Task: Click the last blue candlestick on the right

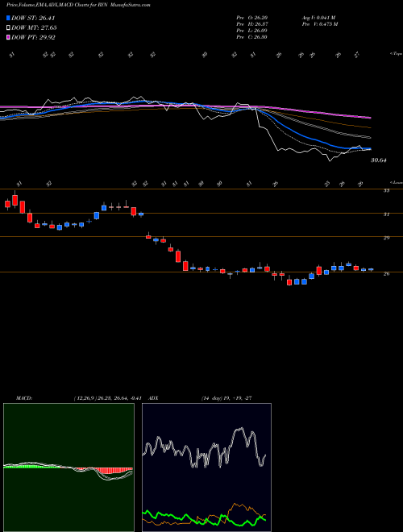Action: coord(371,269)
